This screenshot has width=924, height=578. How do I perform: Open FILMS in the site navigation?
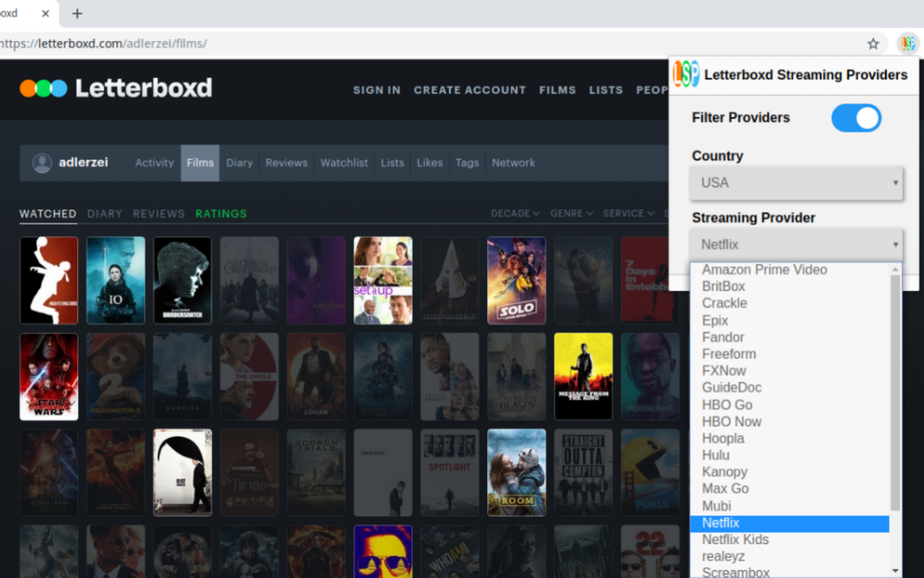coord(557,90)
